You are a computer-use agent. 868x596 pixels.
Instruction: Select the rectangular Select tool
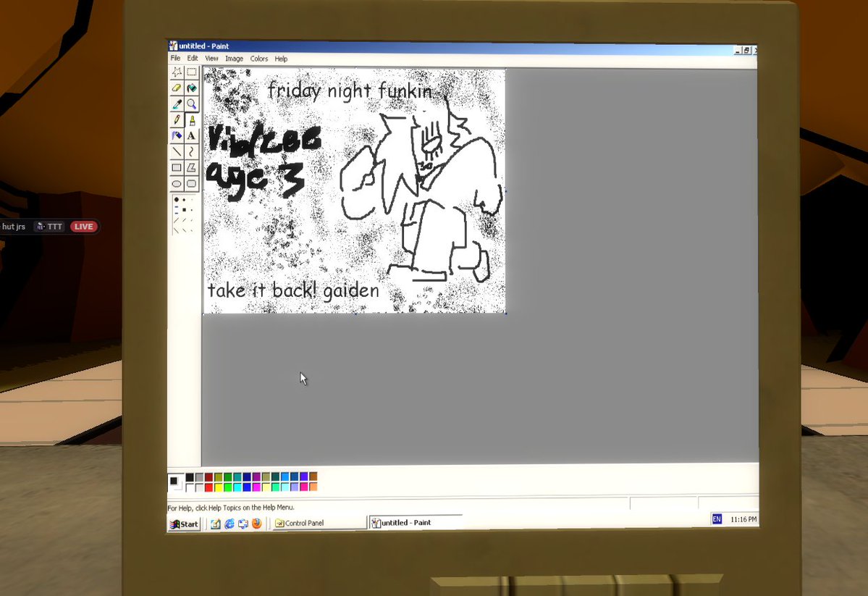[192, 72]
